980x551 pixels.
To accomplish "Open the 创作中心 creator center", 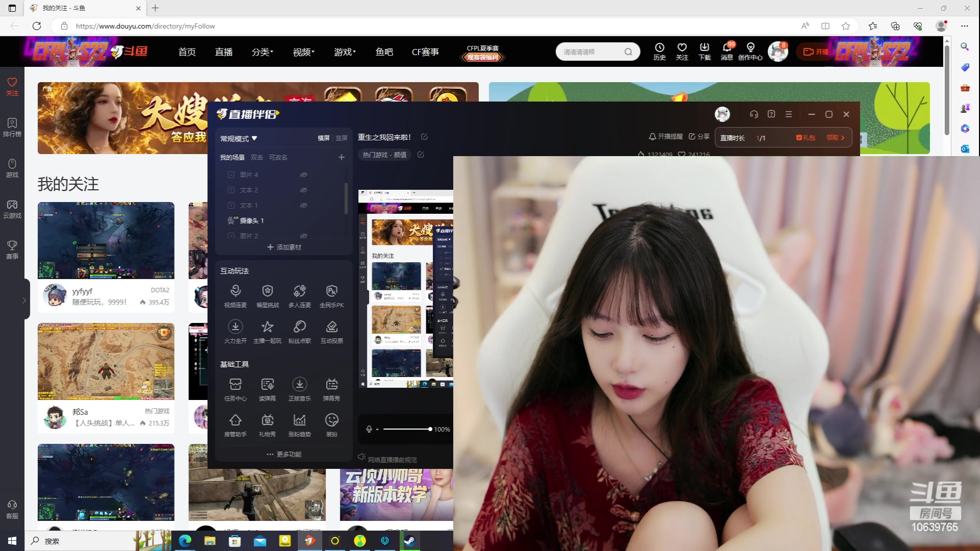I will [x=750, y=52].
